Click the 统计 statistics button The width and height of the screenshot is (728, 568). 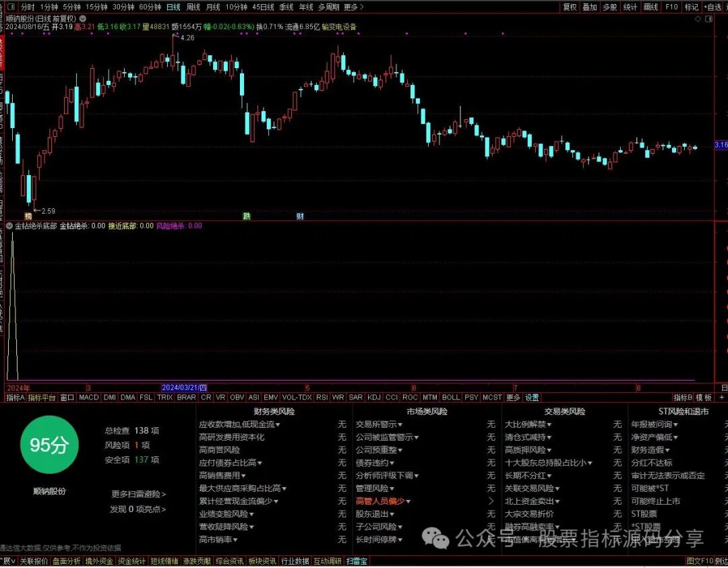[x=630, y=7]
